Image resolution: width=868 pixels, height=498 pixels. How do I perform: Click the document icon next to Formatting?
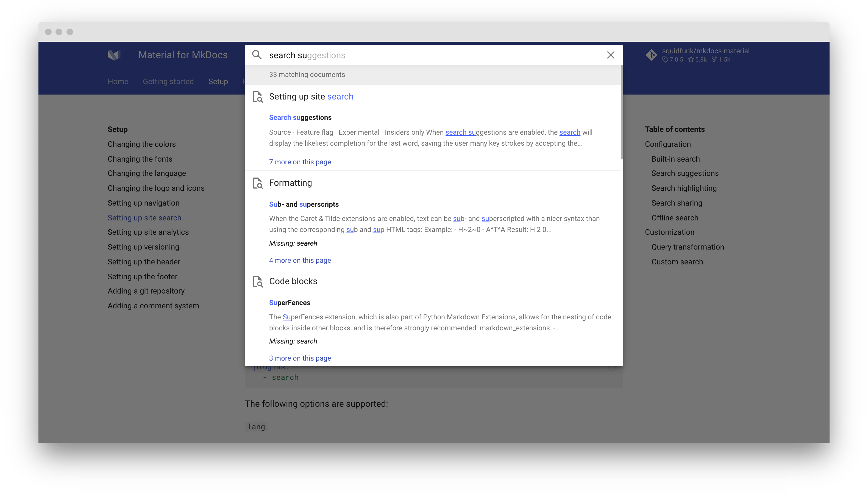pyautogui.click(x=258, y=183)
